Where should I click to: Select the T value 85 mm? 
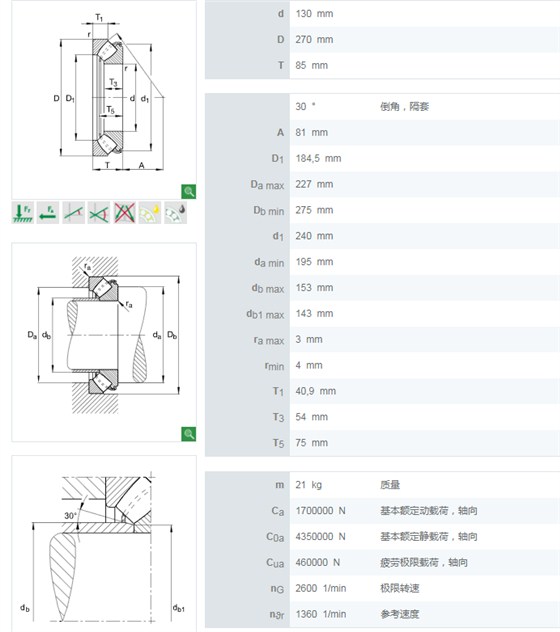312,65
